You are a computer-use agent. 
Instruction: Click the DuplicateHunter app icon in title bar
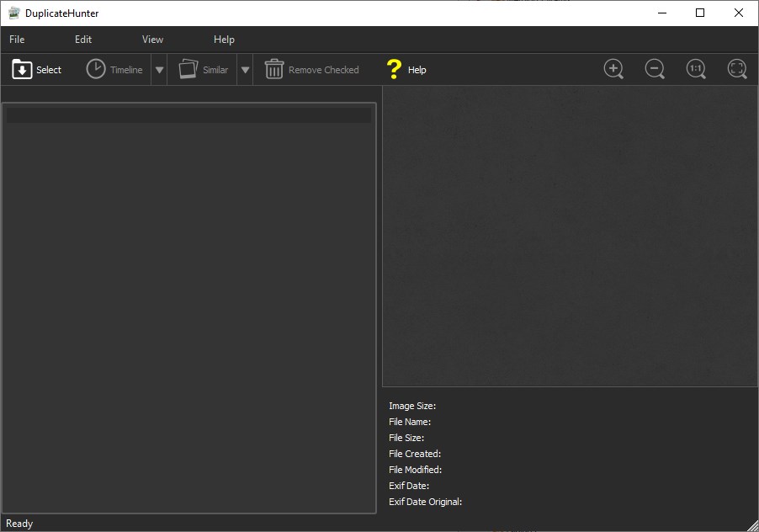pos(14,13)
